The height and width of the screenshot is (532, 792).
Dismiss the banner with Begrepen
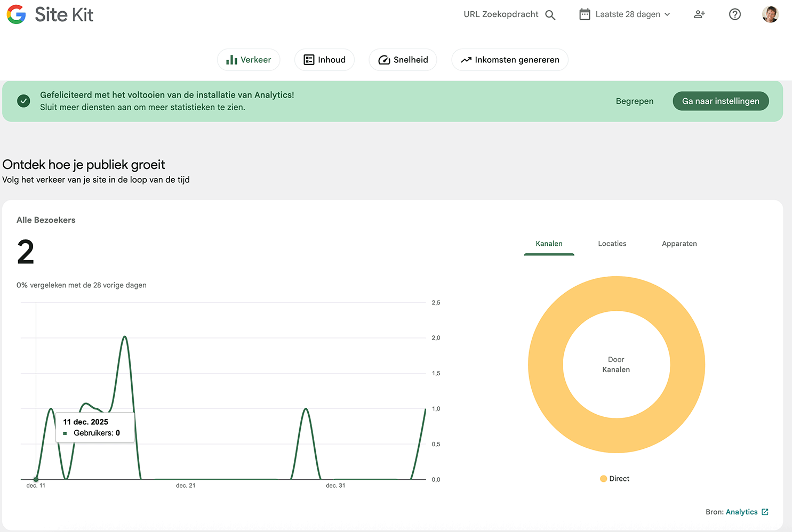click(x=635, y=101)
